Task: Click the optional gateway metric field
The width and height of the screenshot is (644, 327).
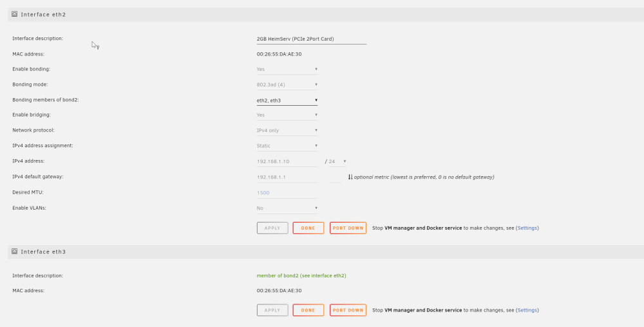Action: click(335, 177)
